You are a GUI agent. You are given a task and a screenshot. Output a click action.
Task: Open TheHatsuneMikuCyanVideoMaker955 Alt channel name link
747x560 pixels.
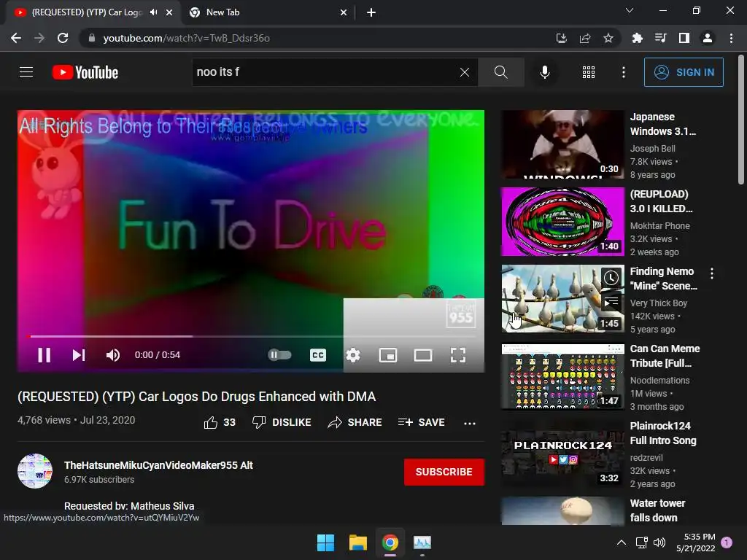tap(158, 465)
